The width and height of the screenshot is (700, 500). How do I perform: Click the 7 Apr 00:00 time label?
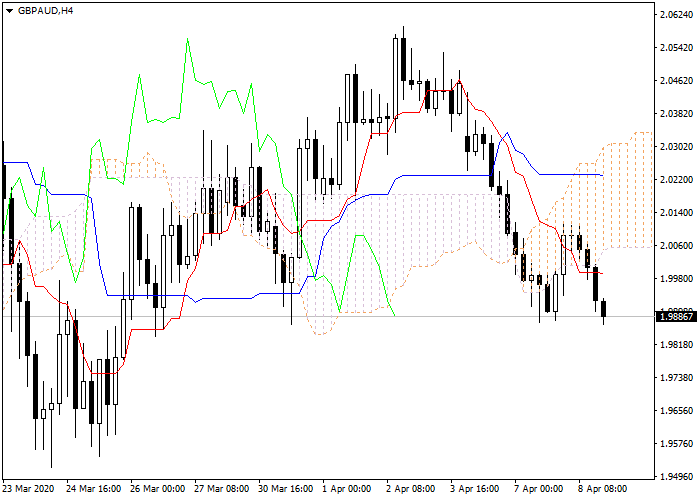pyautogui.click(x=539, y=489)
